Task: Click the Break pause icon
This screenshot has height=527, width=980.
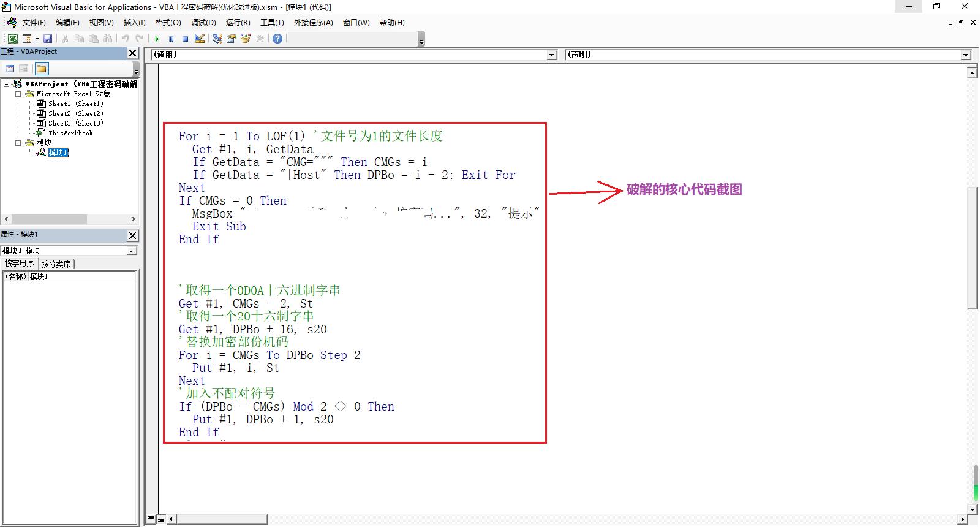Action: click(171, 39)
